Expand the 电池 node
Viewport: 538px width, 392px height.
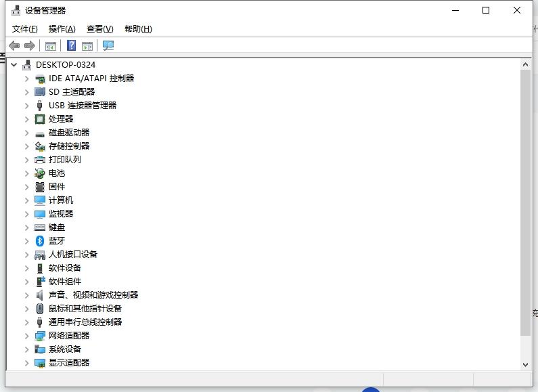[x=27, y=173]
